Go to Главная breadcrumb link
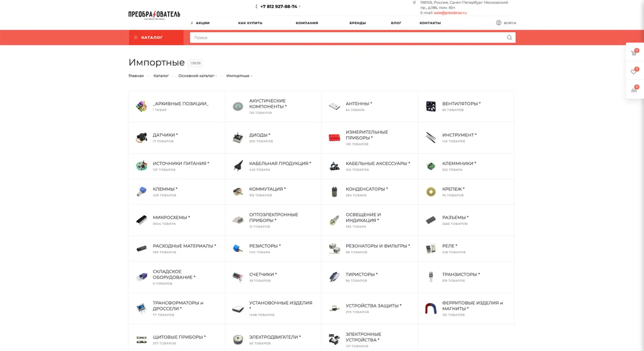This screenshot has width=644, height=351. [136, 76]
